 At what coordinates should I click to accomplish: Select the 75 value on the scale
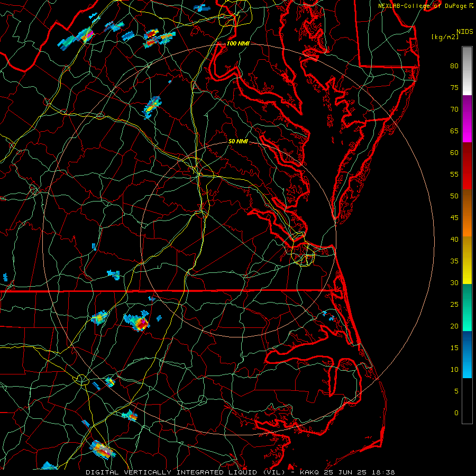pyautogui.click(x=454, y=88)
